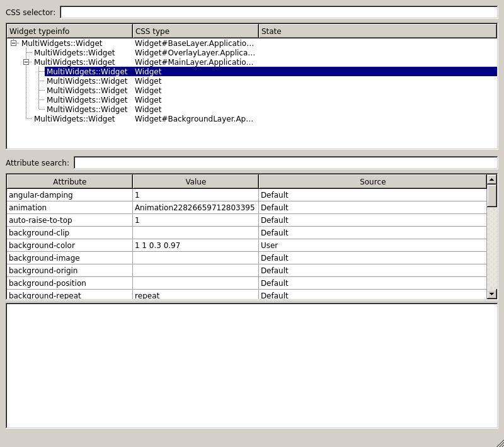The image size is (504, 447).
Task: Click the auto-raise-to-top attribute cell
Action: 69,220
